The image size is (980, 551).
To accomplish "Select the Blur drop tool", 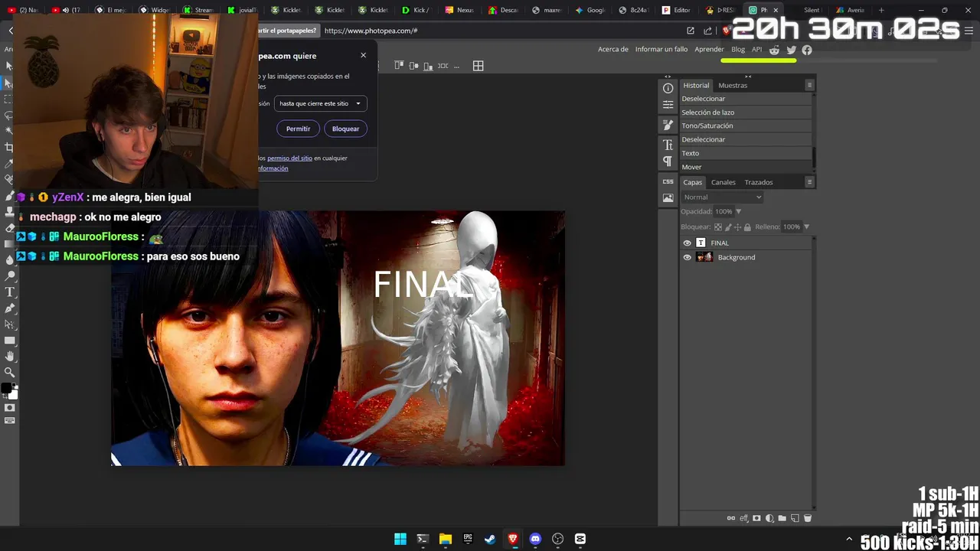I will pyautogui.click(x=10, y=260).
